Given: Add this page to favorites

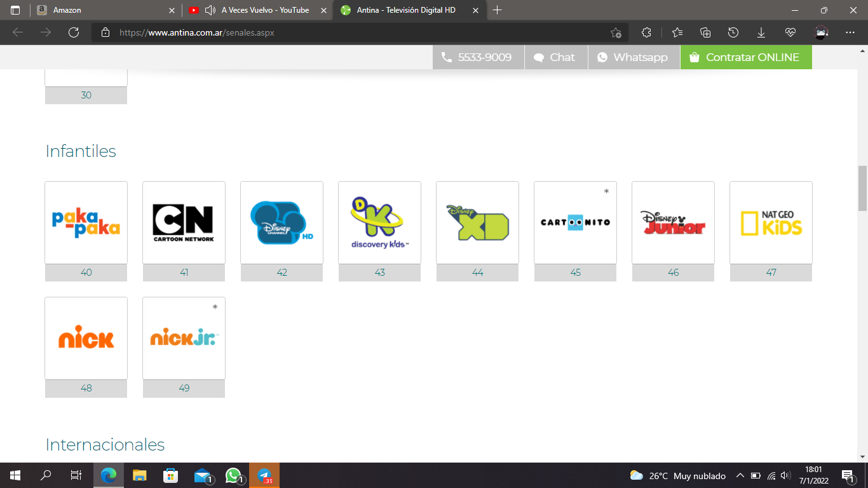Looking at the screenshot, I should [x=615, y=32].
